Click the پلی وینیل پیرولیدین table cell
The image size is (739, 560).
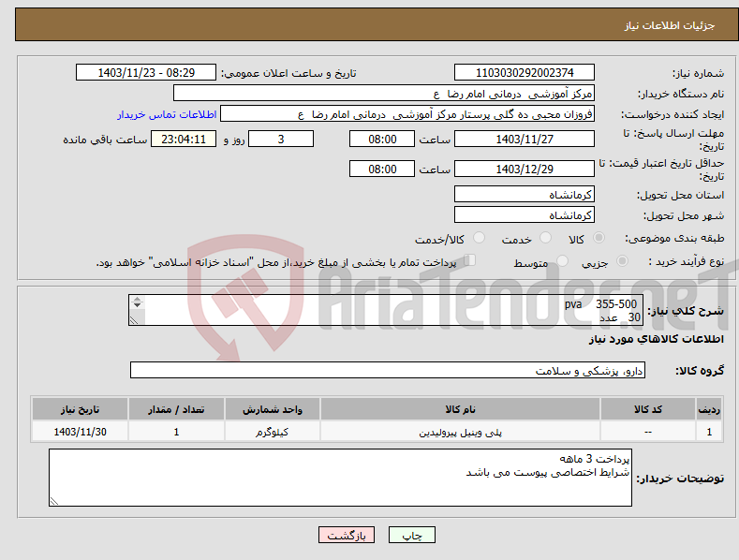click(x=460, y=432)
